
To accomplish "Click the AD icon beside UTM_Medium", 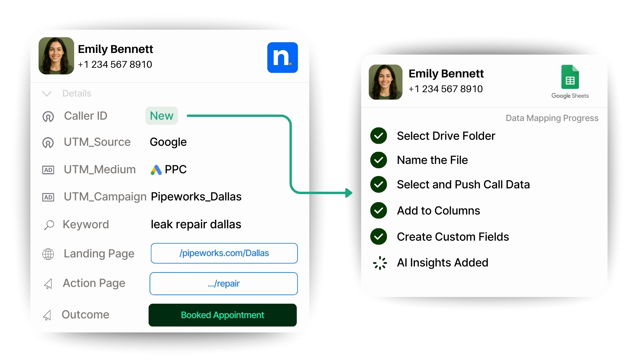I will click(48, 170).
